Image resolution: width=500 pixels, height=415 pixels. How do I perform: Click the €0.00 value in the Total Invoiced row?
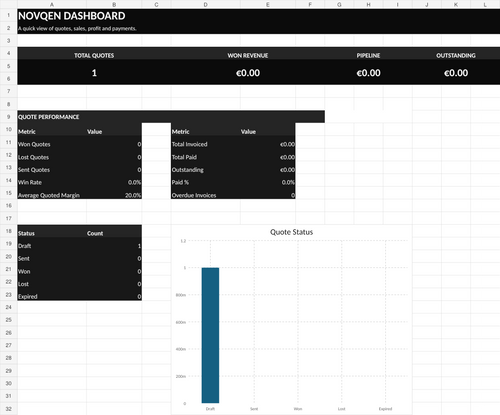[x=287, y=144]
